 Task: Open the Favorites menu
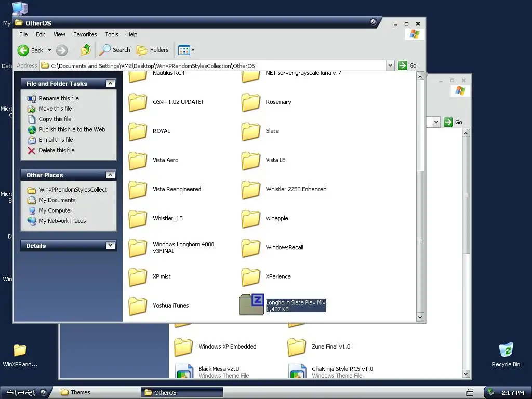[85, 34]
